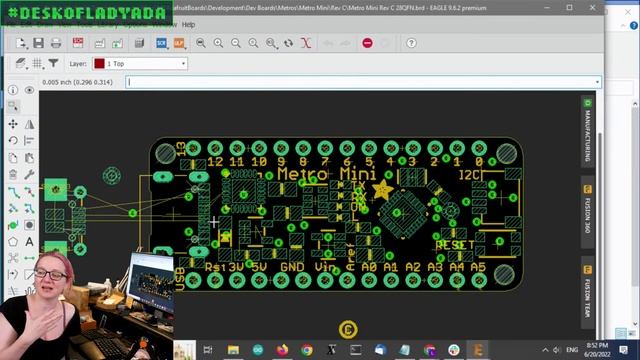Run a script with SCR button
640x360 pixels.
(161, 43)
